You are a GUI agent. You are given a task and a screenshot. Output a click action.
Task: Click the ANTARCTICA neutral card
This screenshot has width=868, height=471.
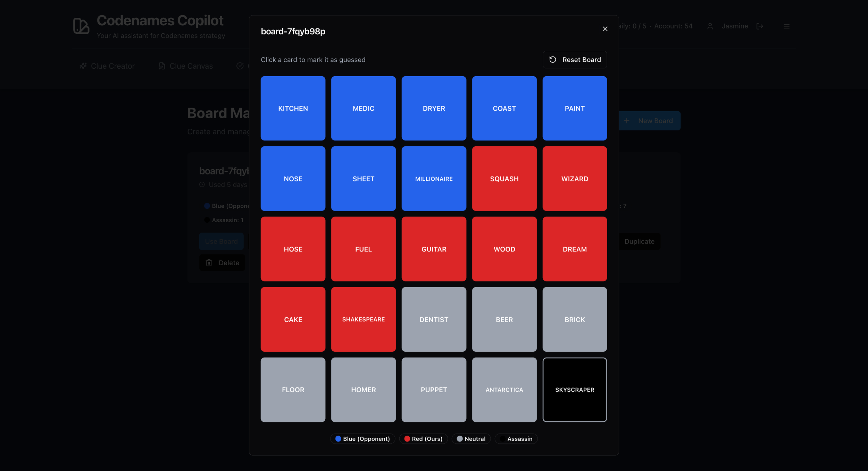point(504,389)
